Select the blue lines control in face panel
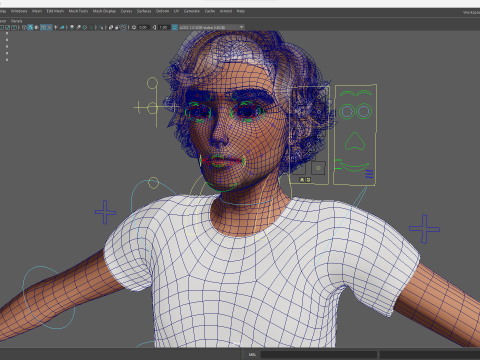Screen dimensions: 480x360 coord(369,174)
